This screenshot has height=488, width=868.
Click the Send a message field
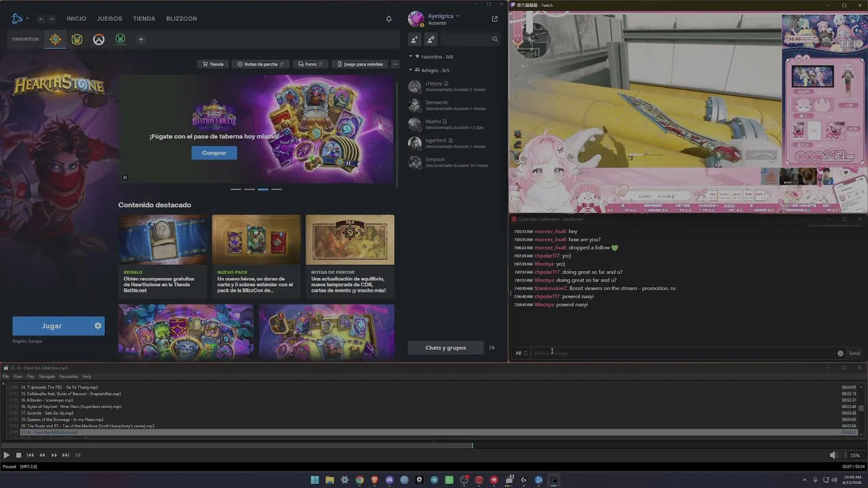click(x=683, y=353)
